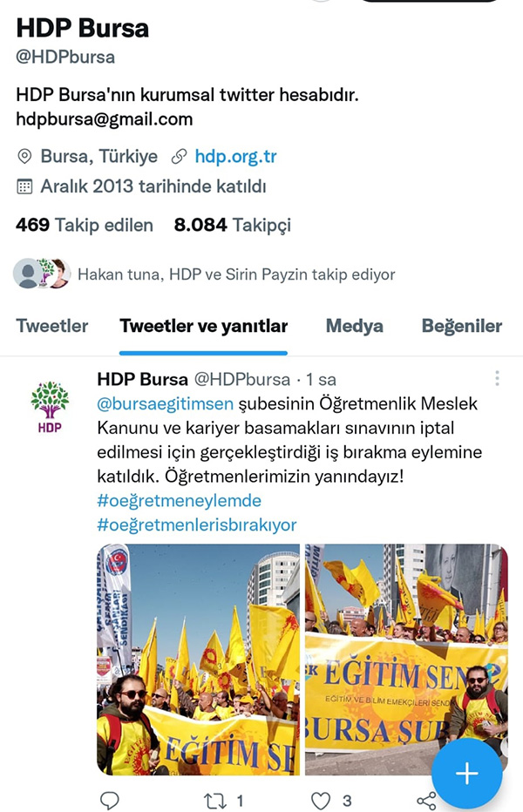
Task: Open HDP logo avatar beside tweet
Action: pos(50,407)
